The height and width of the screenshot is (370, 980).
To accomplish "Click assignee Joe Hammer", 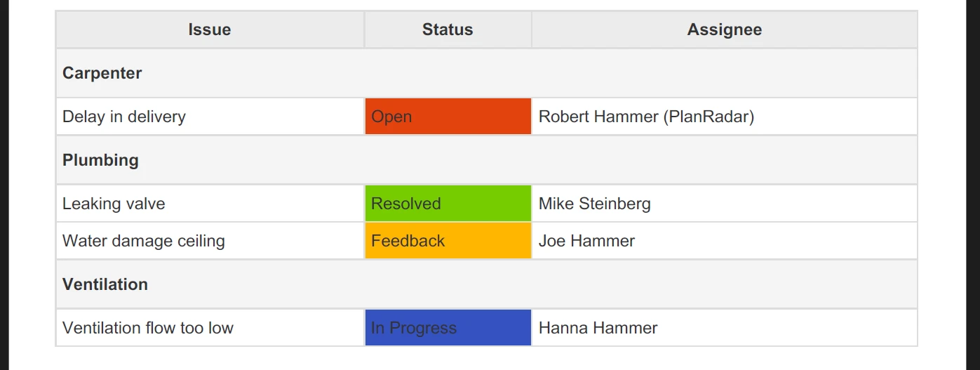I will 586,241.
